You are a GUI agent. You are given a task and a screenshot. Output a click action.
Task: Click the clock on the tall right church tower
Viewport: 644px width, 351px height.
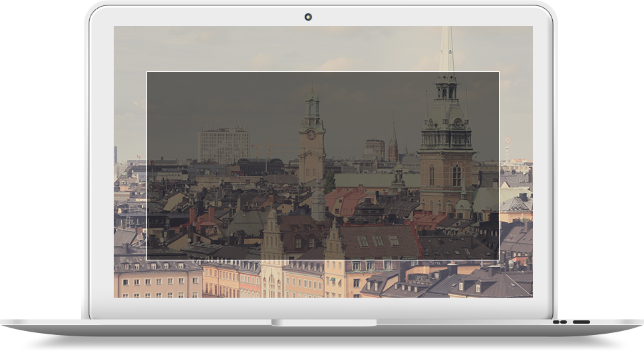click(x=458, y=123)
